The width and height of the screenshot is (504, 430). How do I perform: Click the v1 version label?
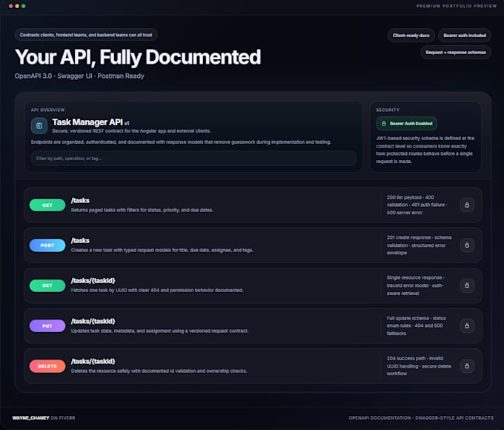coord(127,123)
